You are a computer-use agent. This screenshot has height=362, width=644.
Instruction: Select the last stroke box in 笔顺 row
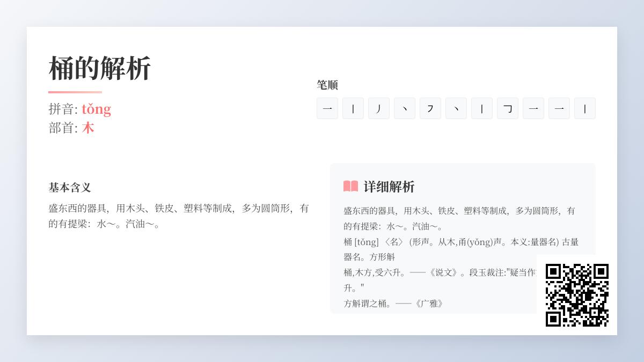(x=585, y=108)
